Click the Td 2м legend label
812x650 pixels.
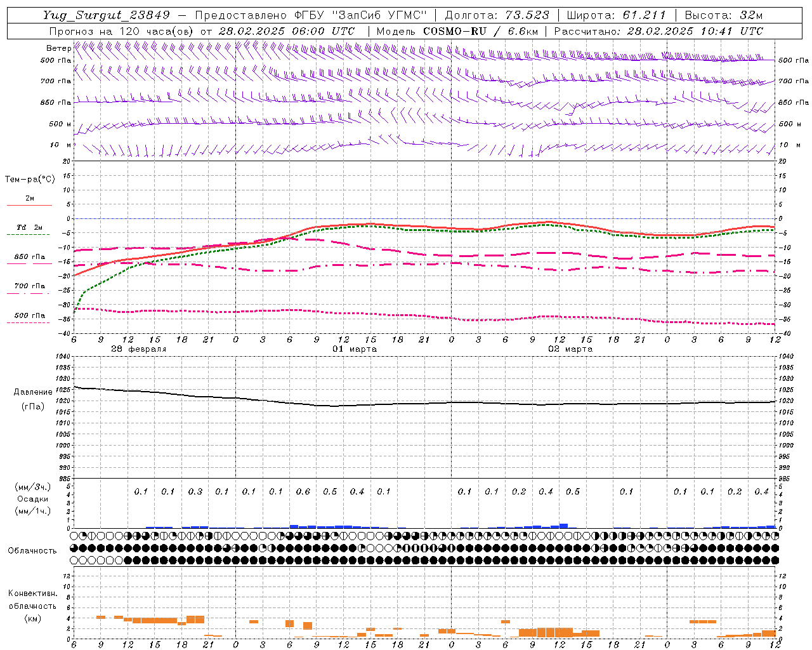30,227
